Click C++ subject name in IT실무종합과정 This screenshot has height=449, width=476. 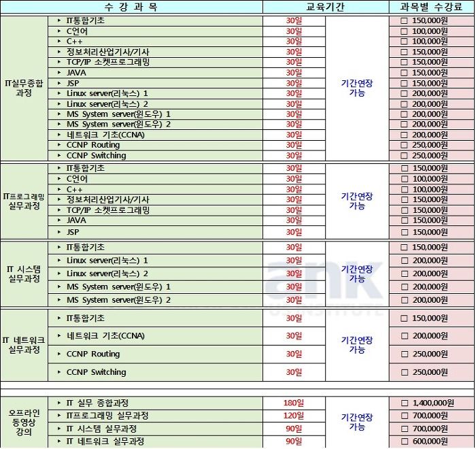pos(74,41)
